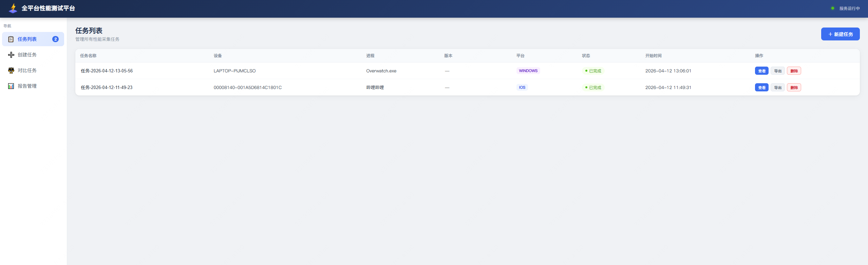
Task: Export the Overwatch.exe task with 导出
Action: point(777,71)
